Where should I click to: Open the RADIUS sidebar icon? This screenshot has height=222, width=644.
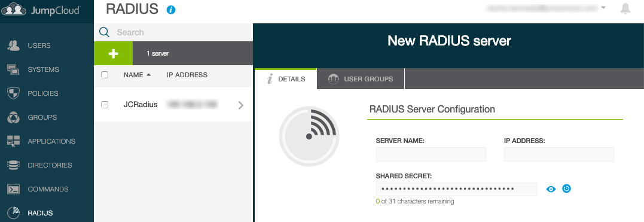click(14, 213)
